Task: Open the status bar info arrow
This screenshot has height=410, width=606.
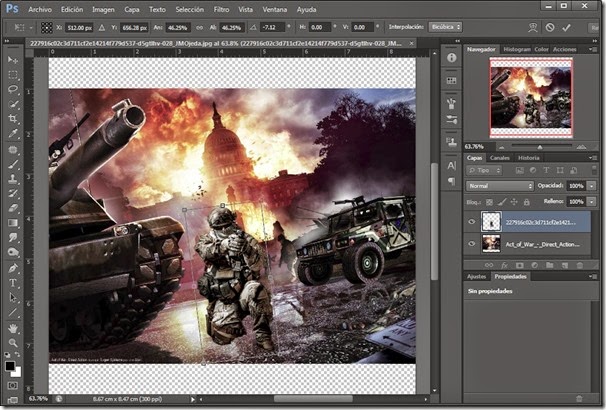Action: pos(193,399)
